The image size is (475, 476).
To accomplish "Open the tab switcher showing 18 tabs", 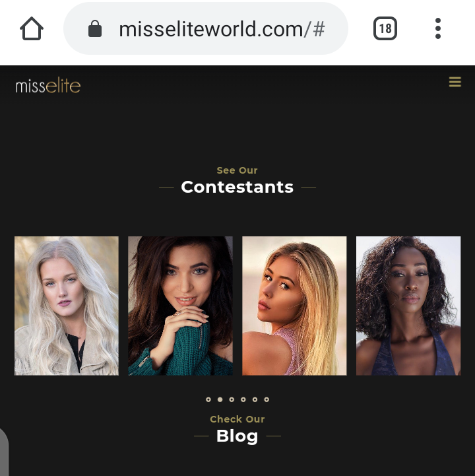I will click(x=385, y=28).
